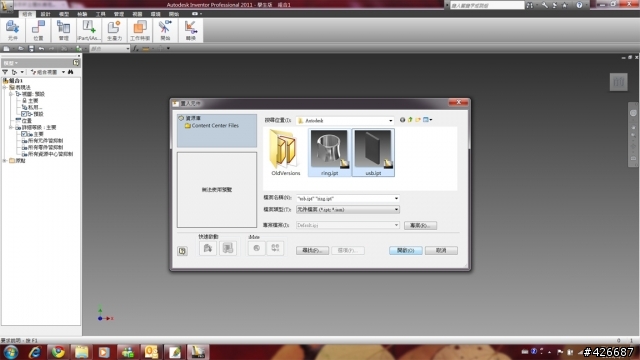
Task: Open the 組合視圖 dropdown in browser toolbar
Action: [63, 72]
